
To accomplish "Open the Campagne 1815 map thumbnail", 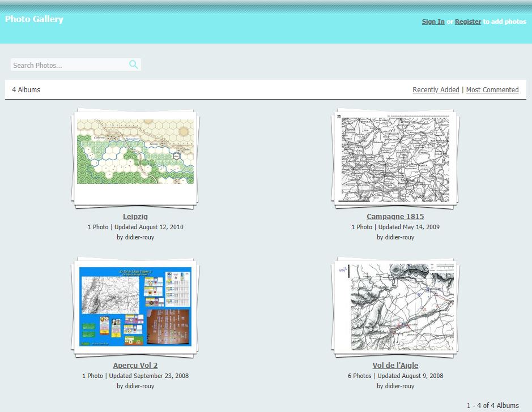I will [395, 160].
